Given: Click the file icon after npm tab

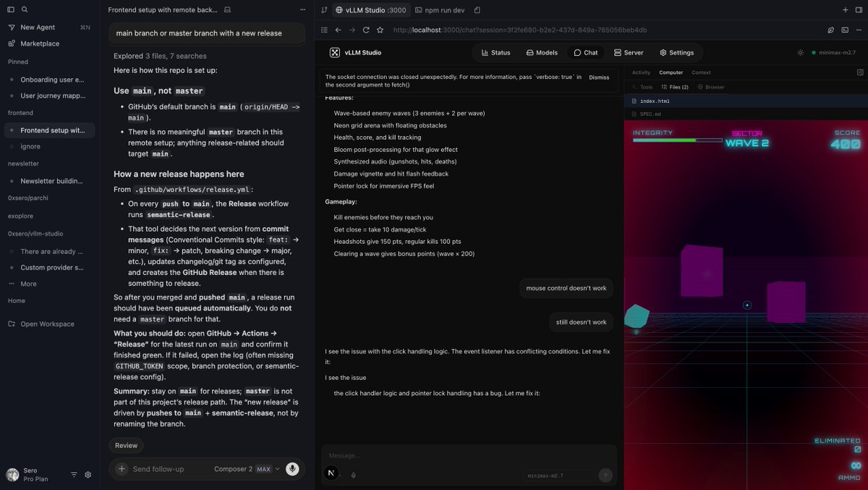Looking at the screenshot, I should (x=477, y=10).
